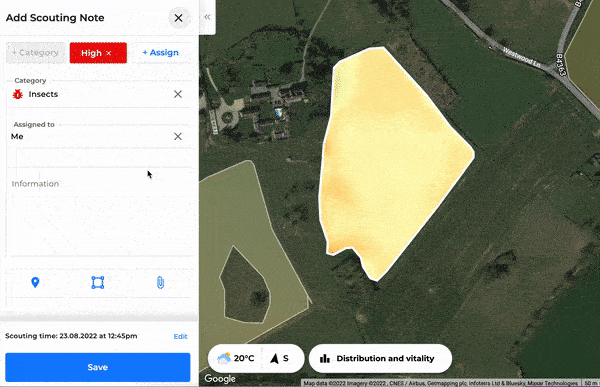Add a location pin marker

pos(35,282)
